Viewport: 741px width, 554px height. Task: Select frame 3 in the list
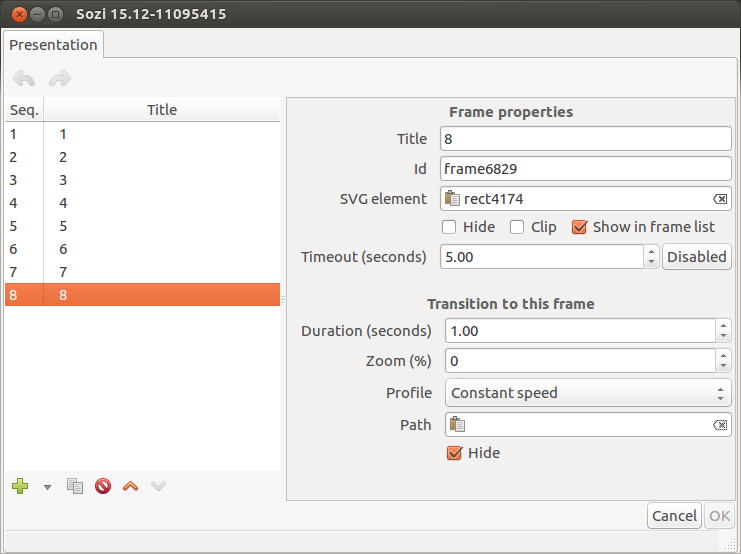[142, 180]
